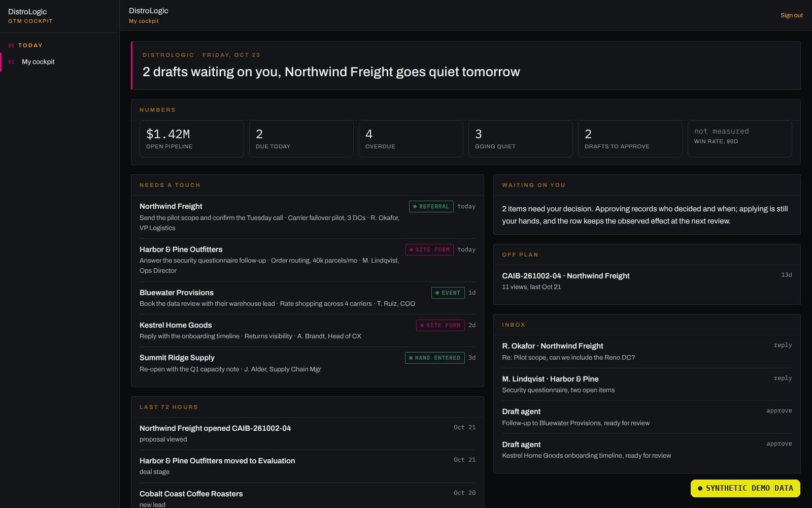Approve the Kestrel Home Goods onboarding draft
The image size is (812, 508).
[779, 443]
